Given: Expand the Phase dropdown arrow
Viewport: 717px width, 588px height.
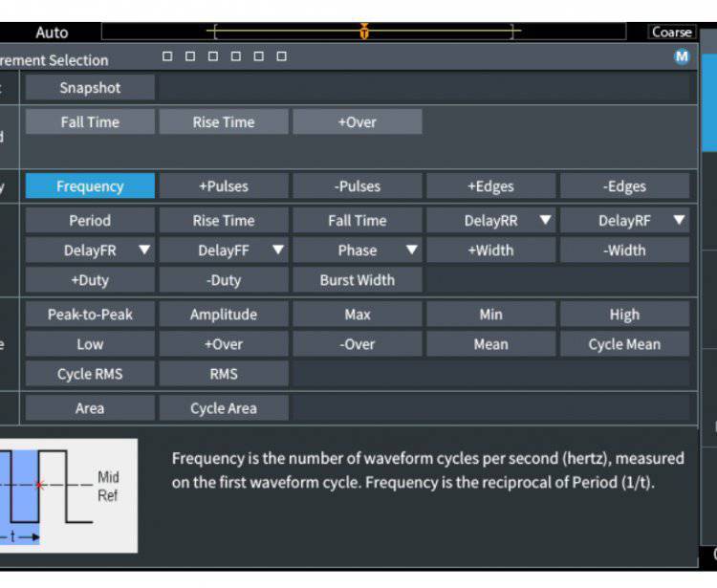Looking at the screenshot, I should coord(411,250).
